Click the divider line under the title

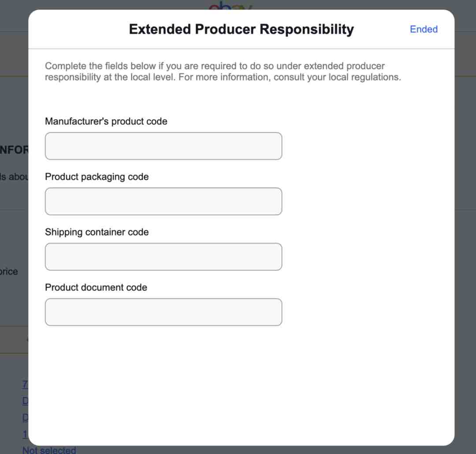click(242, 48)
